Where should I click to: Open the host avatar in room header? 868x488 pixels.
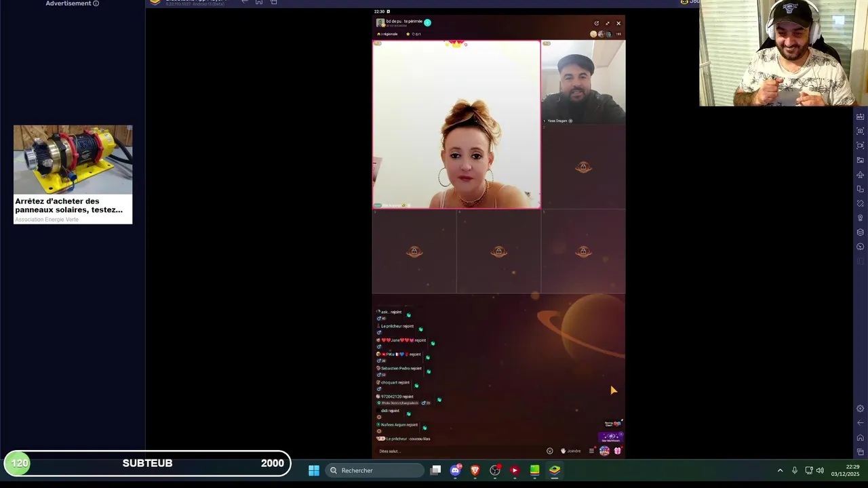click(380, 23)
